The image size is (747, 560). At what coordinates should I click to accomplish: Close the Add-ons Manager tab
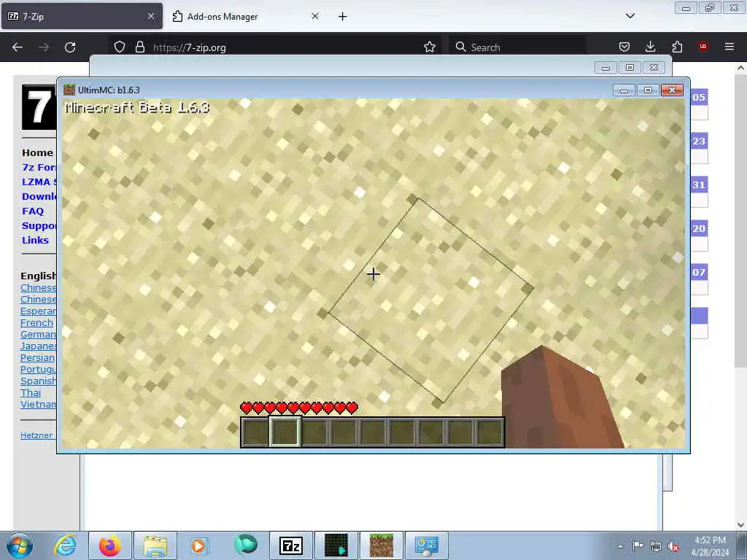(x=315, y=16)
